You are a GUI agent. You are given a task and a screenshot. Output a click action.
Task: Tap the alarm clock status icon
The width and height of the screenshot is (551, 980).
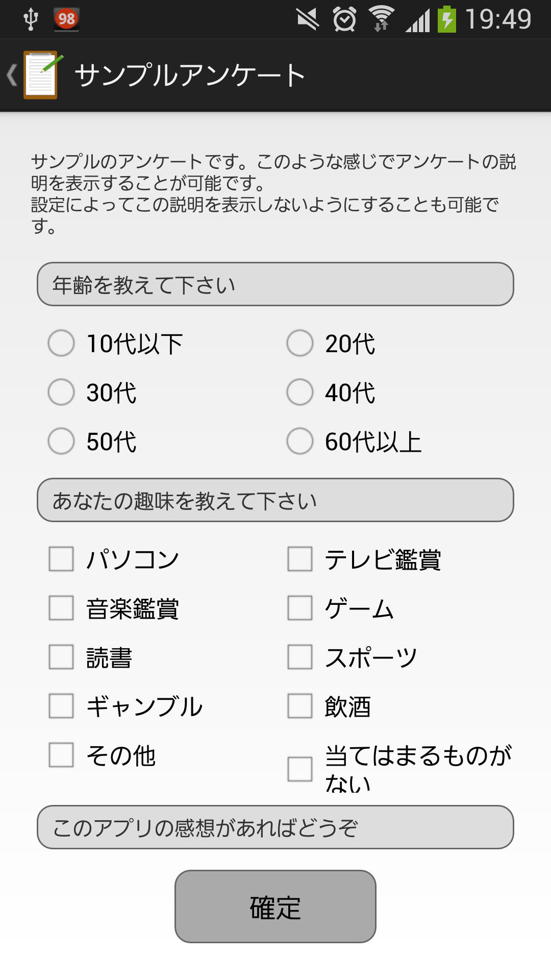(x=345, y=19)
